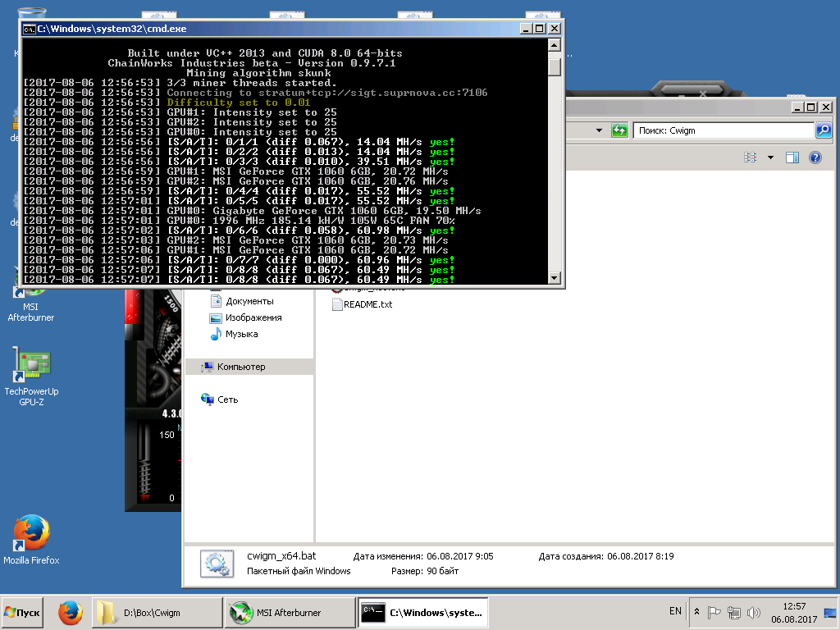Click the Action Center flag tray icon

pos(714,612)
